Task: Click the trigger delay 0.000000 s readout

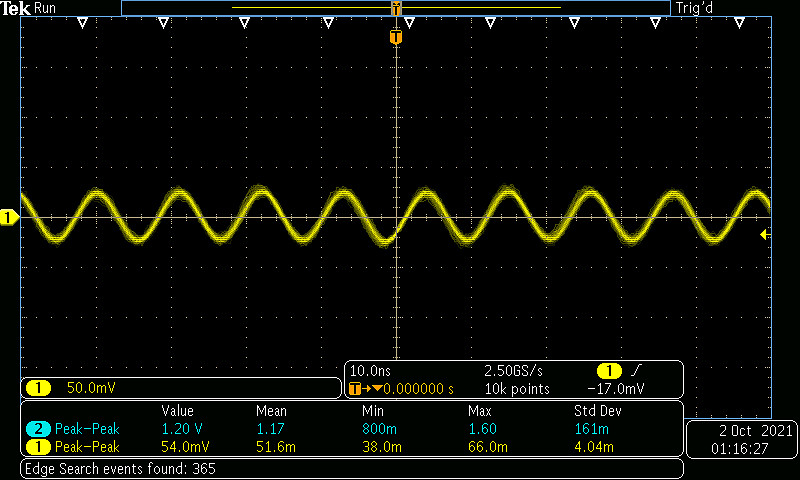Action: point(418,389)
